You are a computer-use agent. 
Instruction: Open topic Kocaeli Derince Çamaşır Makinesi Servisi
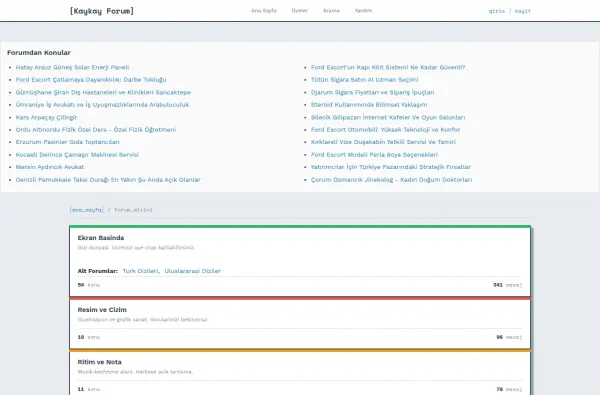coord(77,155)
